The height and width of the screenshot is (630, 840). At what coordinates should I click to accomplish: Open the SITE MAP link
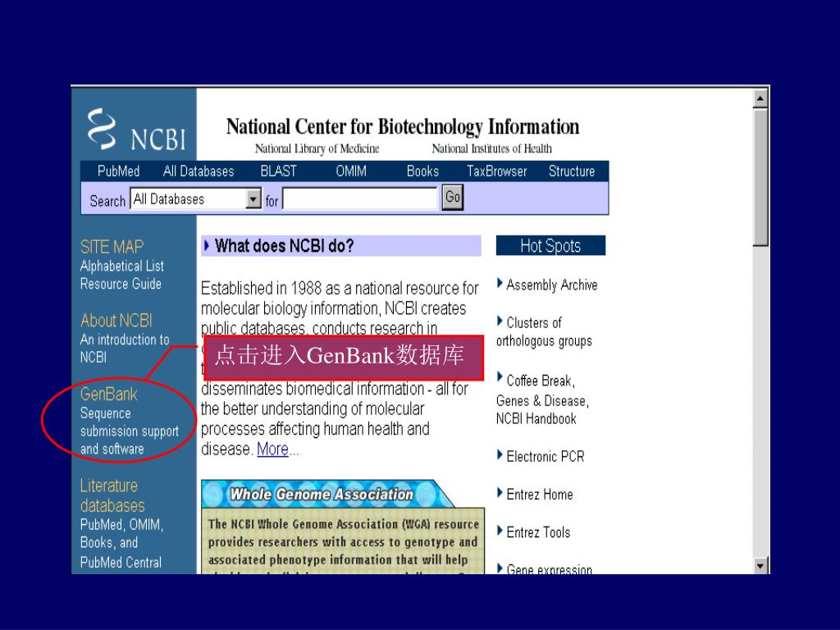pos(112,247)
